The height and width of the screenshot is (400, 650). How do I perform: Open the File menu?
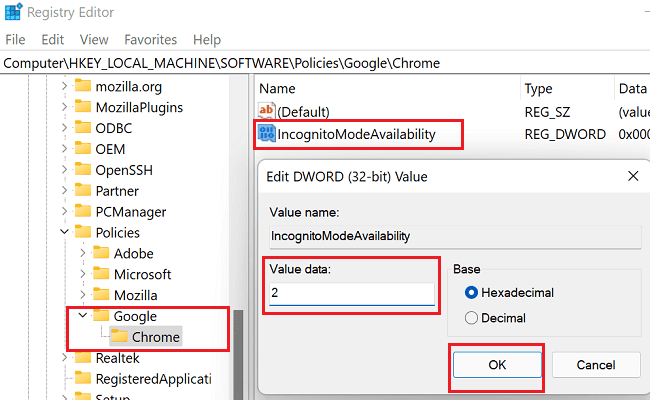15,40
